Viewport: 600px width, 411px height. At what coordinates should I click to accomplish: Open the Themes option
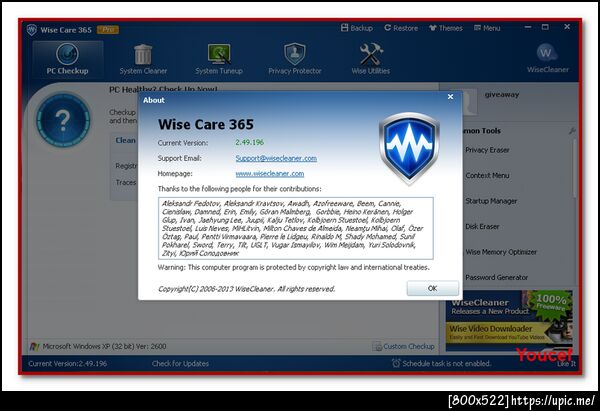click(x=446, y=28)
